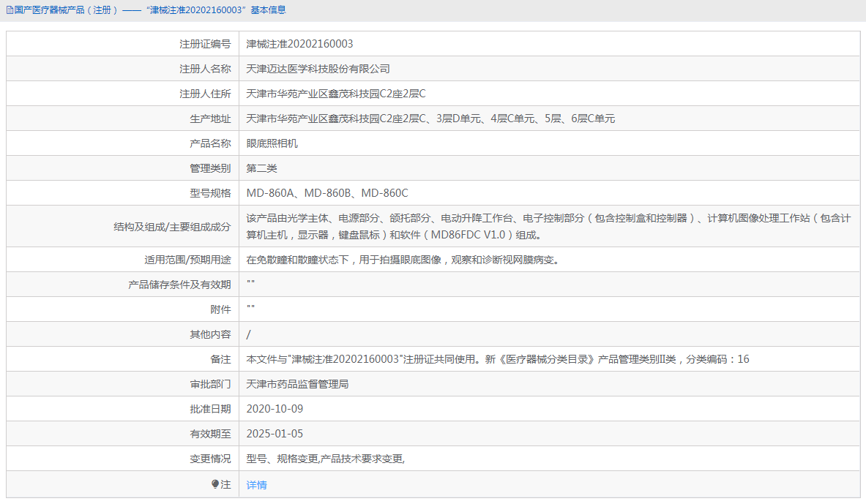Image resolution: width=866 pixels, height=504 pixels.
Task: Open the 详情 link
Action: click(x=256, y=485)
